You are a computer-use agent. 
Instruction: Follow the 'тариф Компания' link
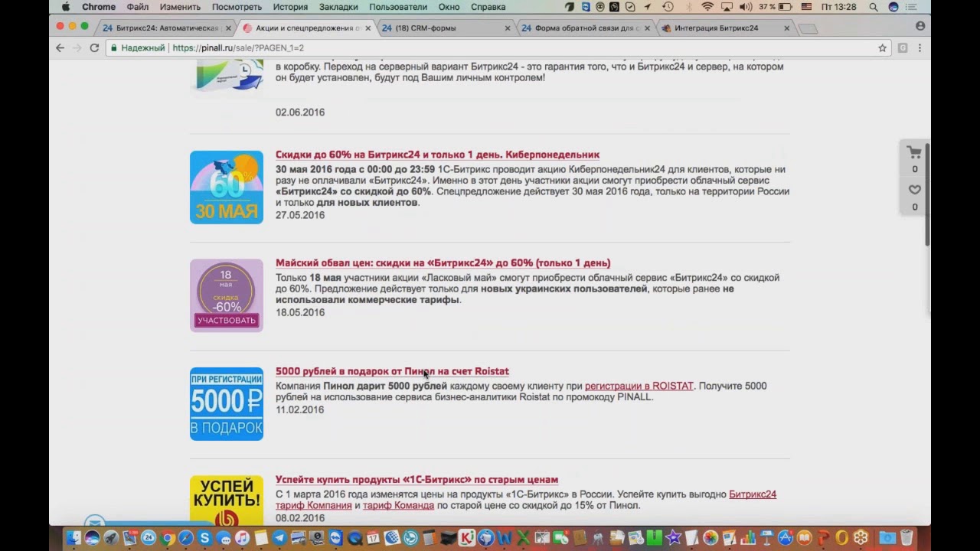[313, 506]
